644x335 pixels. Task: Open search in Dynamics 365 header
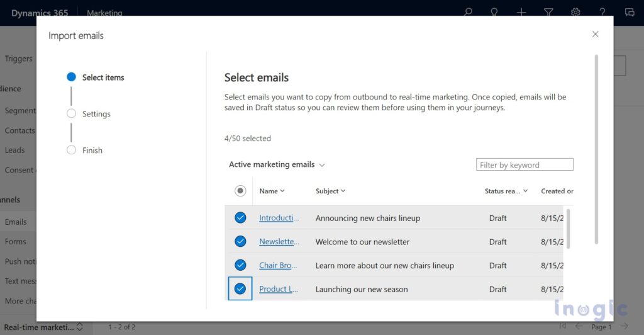[468, 12]
